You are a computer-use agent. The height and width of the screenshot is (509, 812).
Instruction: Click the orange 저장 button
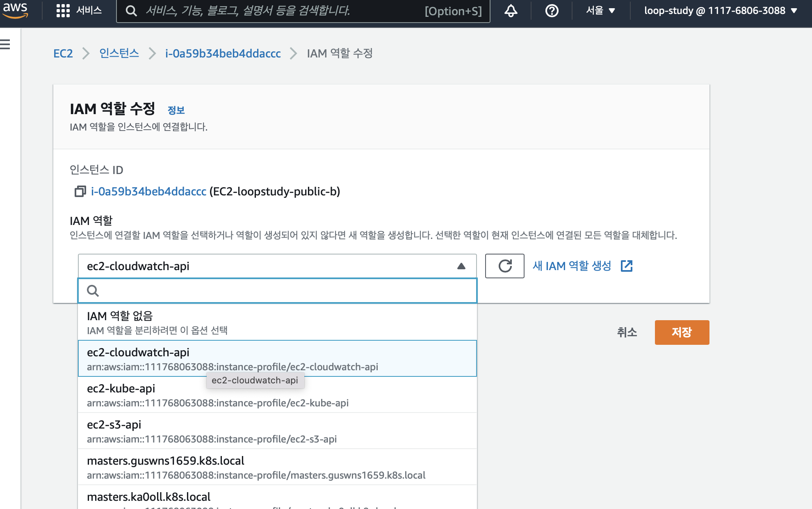point(682,332)
